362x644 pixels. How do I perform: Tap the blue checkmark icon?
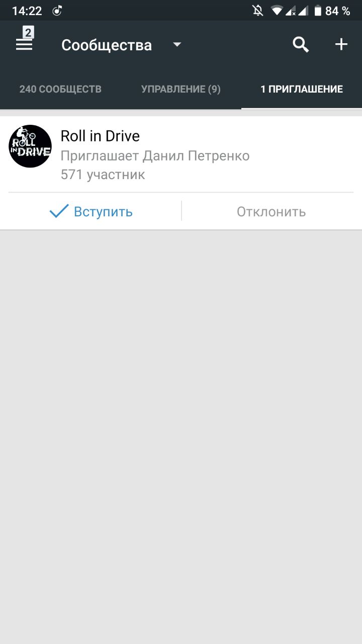coord(59,211)
